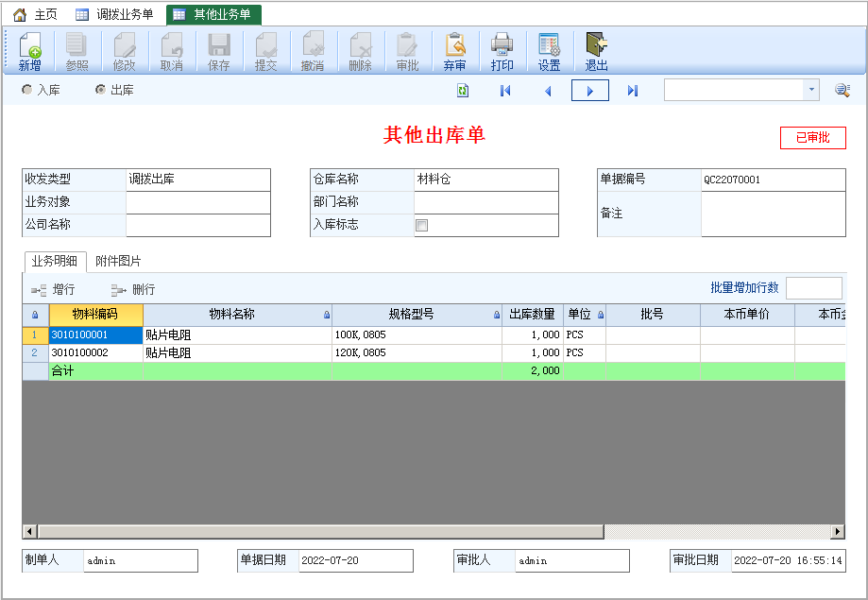Toggle the 入库标志 checkbox
Screen dimensions: 868x600
tap(422, 225)
